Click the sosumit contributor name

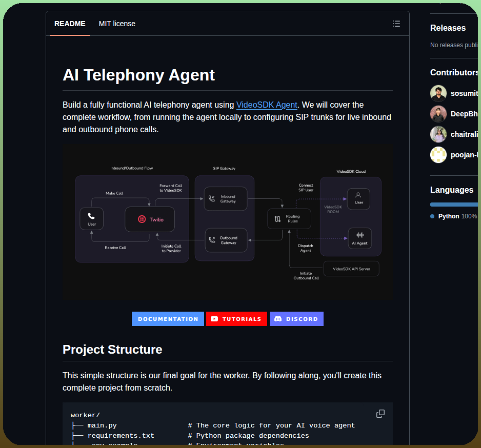point(464,93)
